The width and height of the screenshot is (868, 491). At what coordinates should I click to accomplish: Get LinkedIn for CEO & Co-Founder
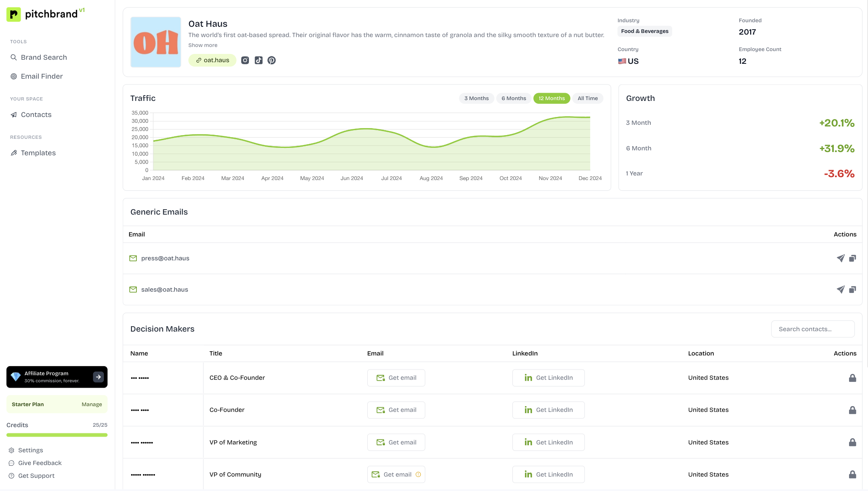[x=548, y=378]
